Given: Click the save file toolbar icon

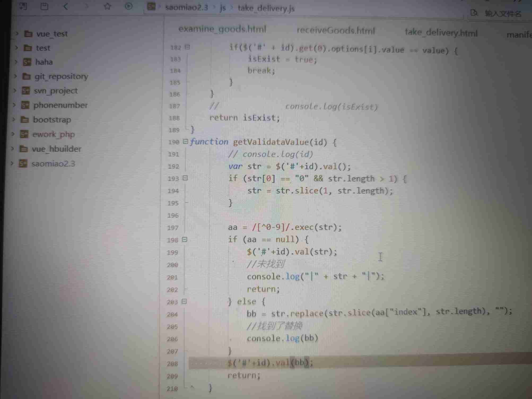Looking at the screenshot, I should (x=44, y=6).
